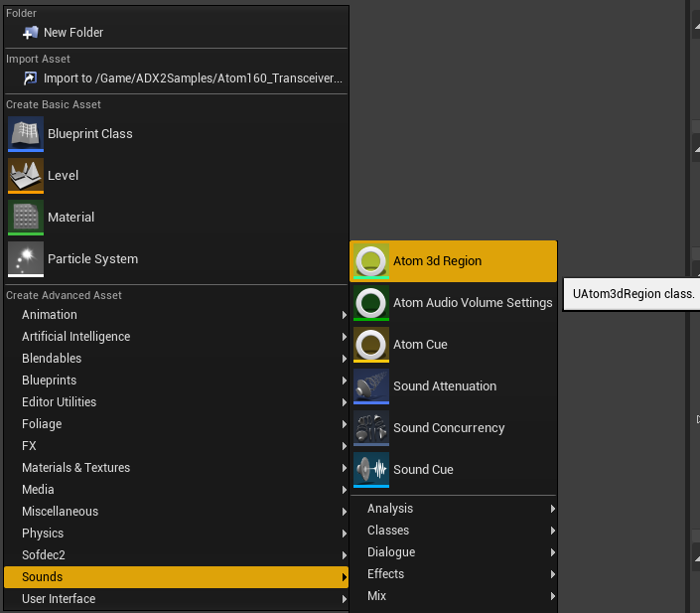Expand the FX submenu arrow
This screenshot has width=700, height=613.
345,446
